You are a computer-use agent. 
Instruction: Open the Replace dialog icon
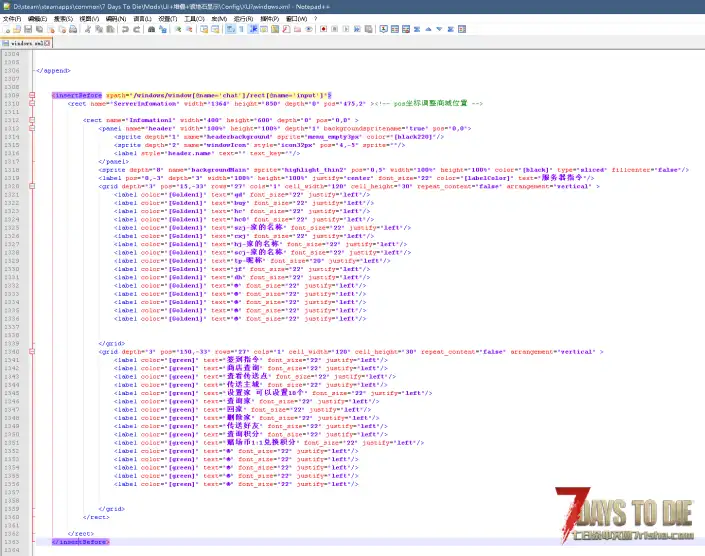pyautogui.click(x=163, y=29)
